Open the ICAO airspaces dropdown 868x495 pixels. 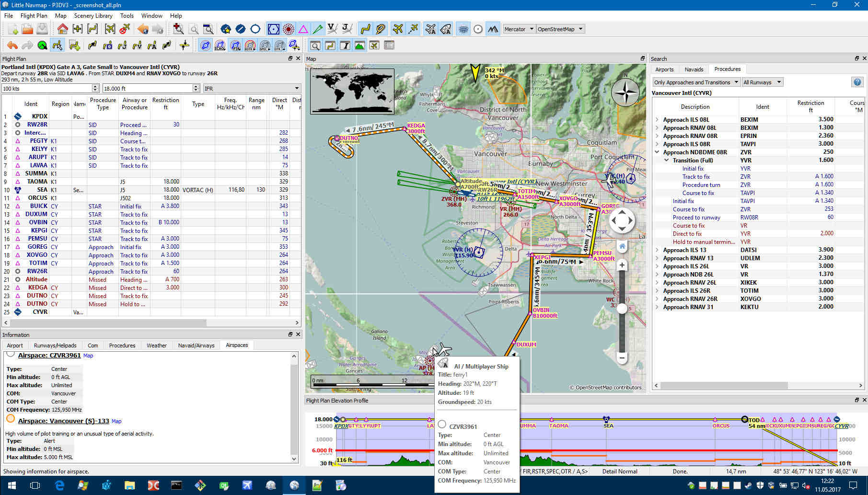tap(220, 46)
